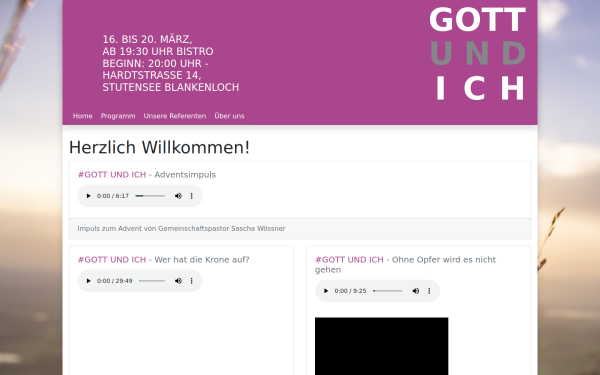Screen dimensions: 600x375
Task: Open options menu of 9:25 audio player
Action: 429,291
